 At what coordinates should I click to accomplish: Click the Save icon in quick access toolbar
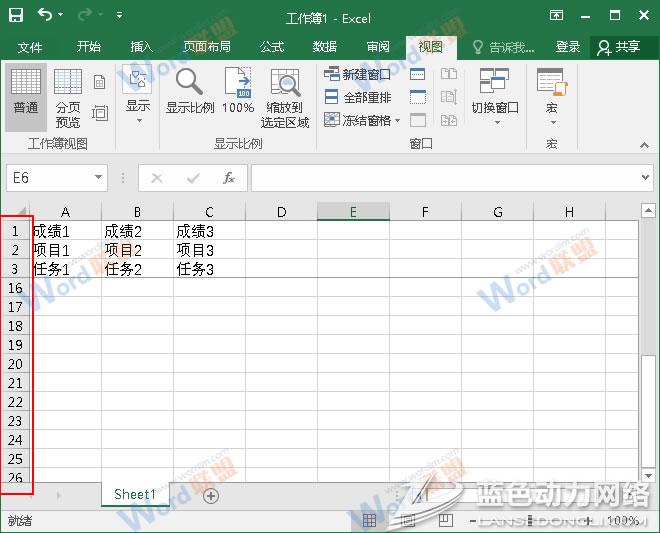click(17, 16)
